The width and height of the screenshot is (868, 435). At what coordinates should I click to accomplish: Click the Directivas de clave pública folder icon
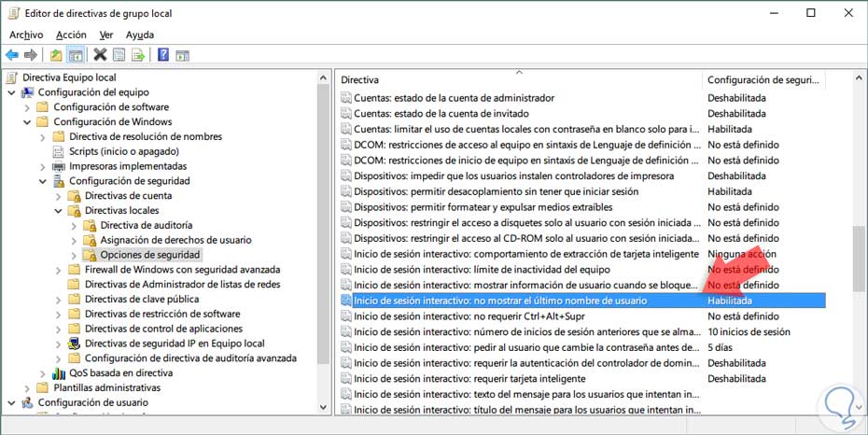[74, 300]
